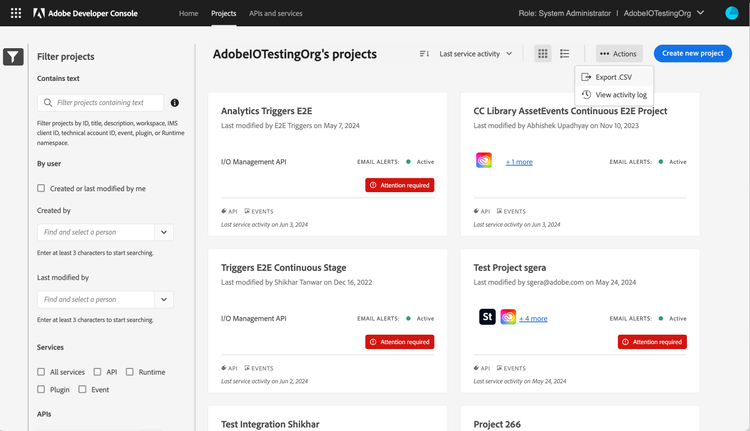
Task: Open the Analytics Triggers E2E project
Action: click(x=266, y=111)
